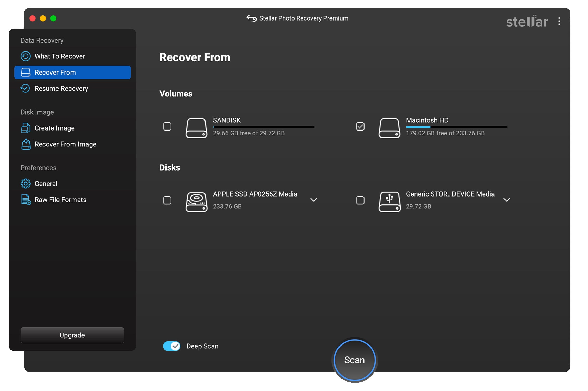
Task: Click the Recover From Image icon
Action: (26, 144)
